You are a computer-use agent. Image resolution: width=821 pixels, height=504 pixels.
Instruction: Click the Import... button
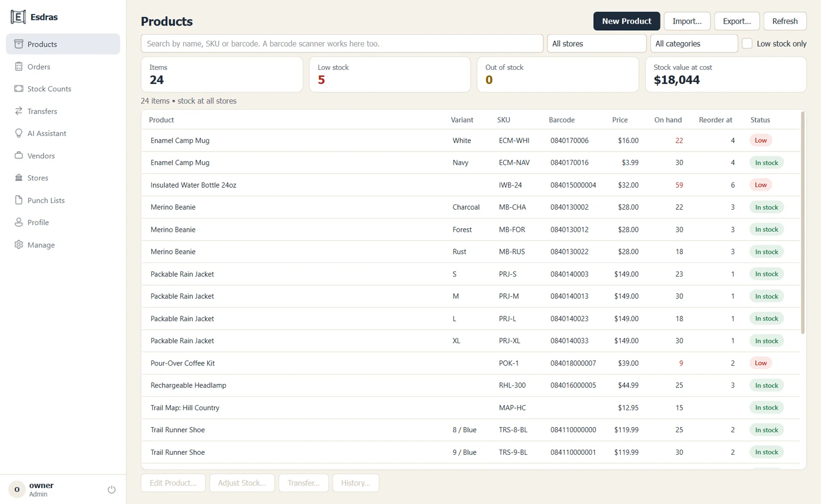click(x=687, y=21)
